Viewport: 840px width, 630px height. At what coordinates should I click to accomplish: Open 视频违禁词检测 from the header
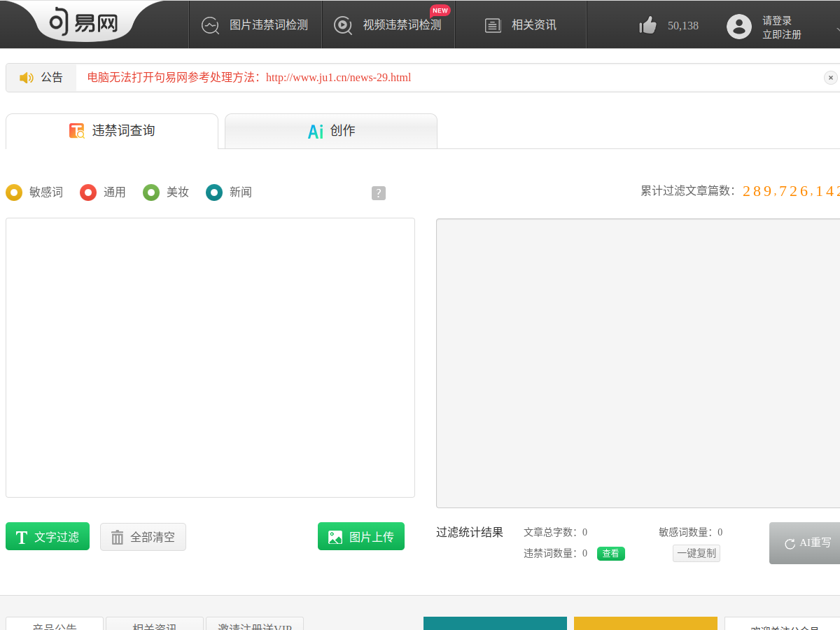pyautogui.click(x=388, y=24)
